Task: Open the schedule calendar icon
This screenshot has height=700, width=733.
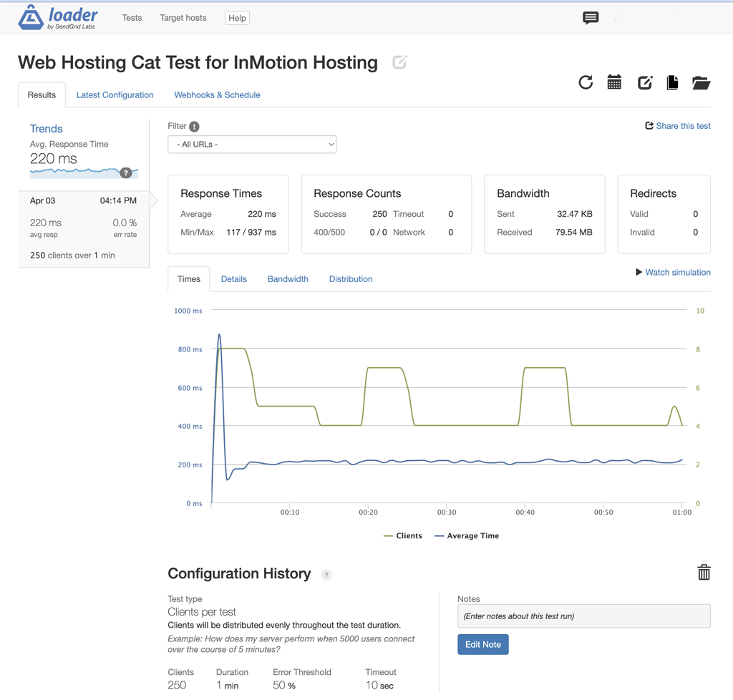Action: [614, 82]
